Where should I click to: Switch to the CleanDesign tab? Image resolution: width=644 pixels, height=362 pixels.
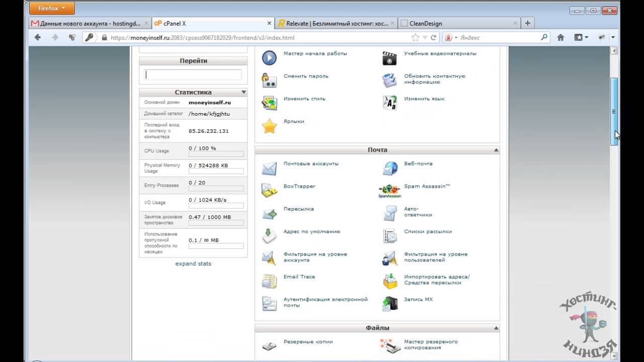pos(459,23)
